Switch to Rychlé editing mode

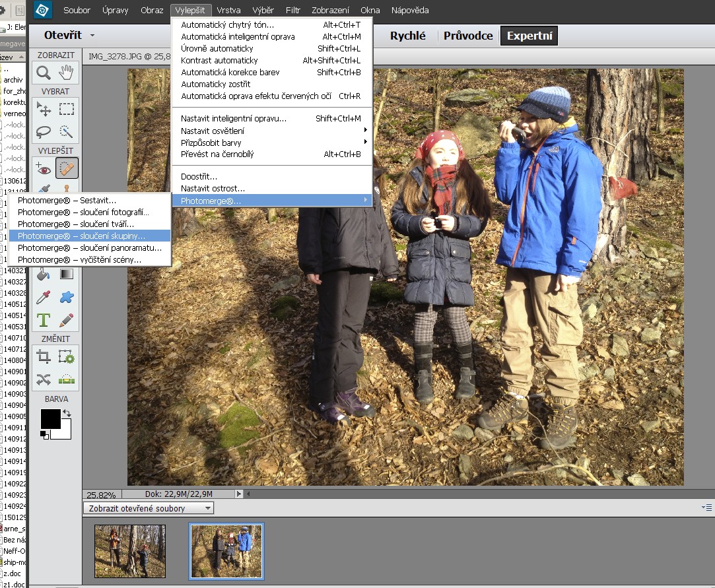coord(407,36)
